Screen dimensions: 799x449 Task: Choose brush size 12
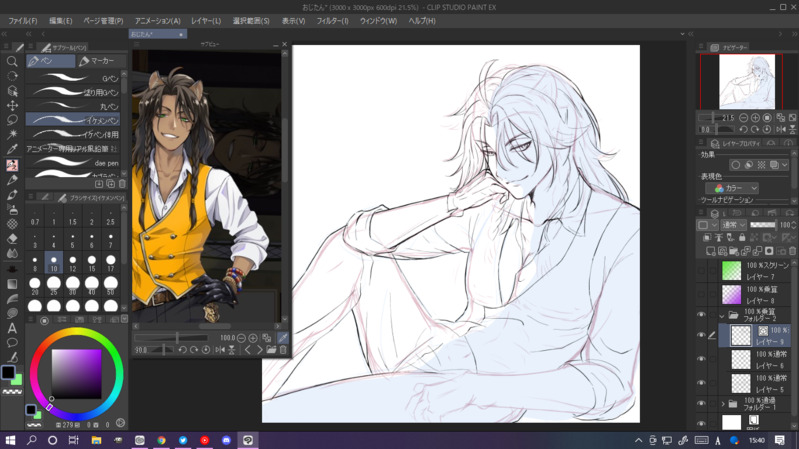tap(73, 263)
